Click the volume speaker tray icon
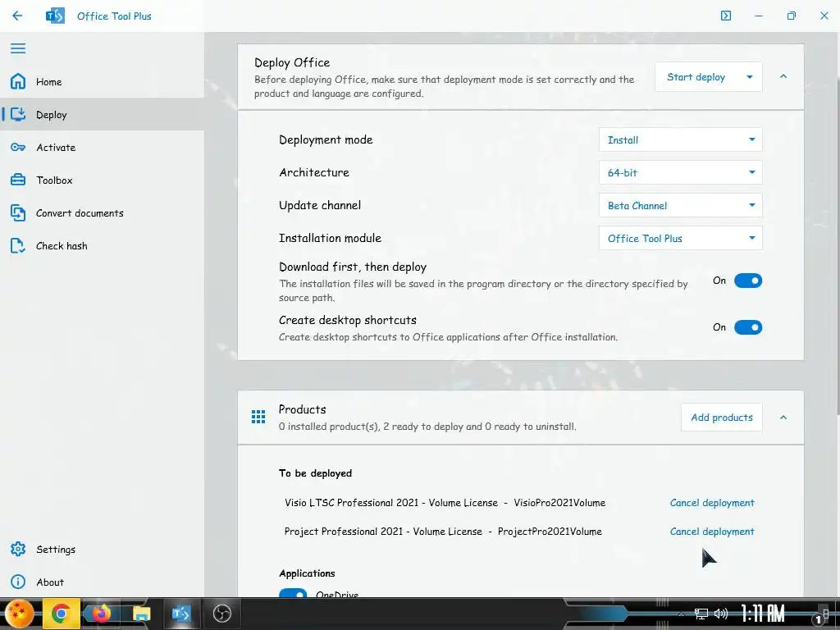 click(x=720, y=614)
